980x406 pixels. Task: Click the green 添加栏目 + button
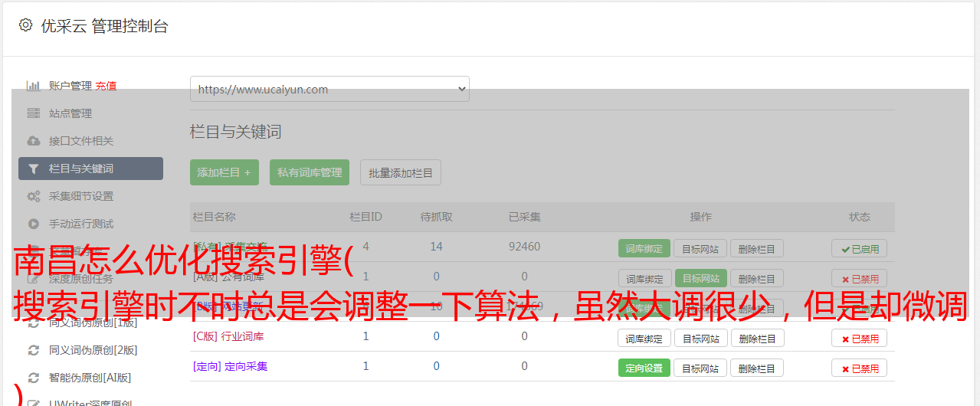tap(225, 172)
